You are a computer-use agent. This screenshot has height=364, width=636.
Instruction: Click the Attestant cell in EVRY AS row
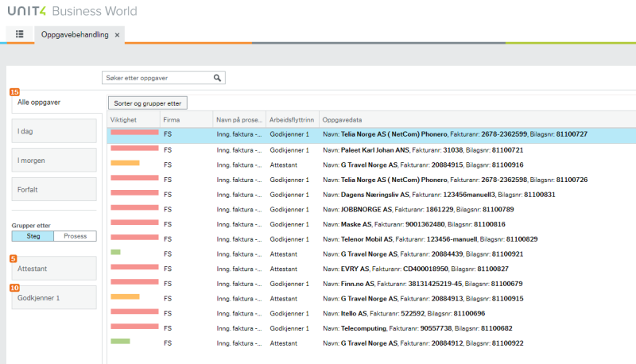(284, 269)
